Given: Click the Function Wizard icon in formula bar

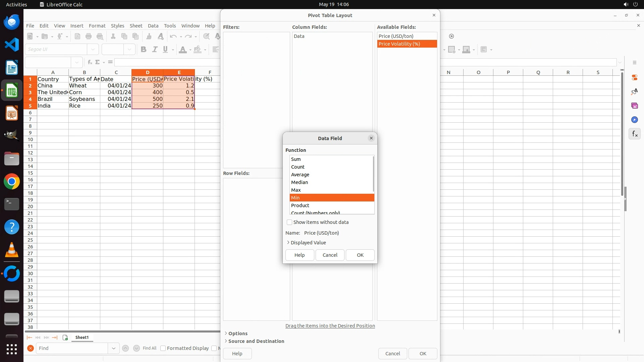Looking at the screenshot, I should [x=90, y=62].
